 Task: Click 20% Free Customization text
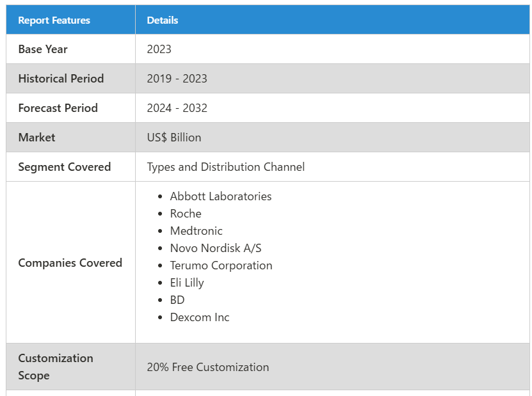[x=208, y=367]
